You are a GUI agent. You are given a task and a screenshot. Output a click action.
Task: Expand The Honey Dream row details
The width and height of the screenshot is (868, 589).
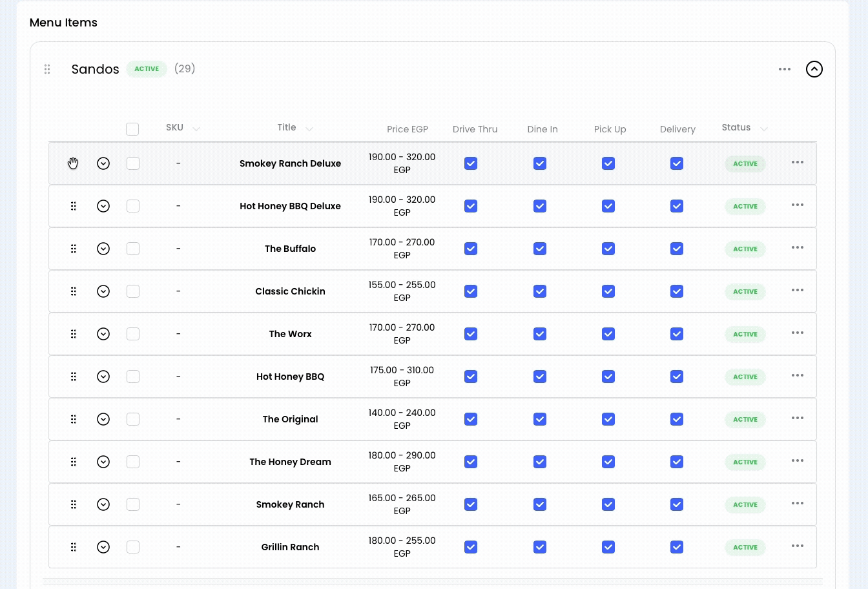[x=103, y=462]
